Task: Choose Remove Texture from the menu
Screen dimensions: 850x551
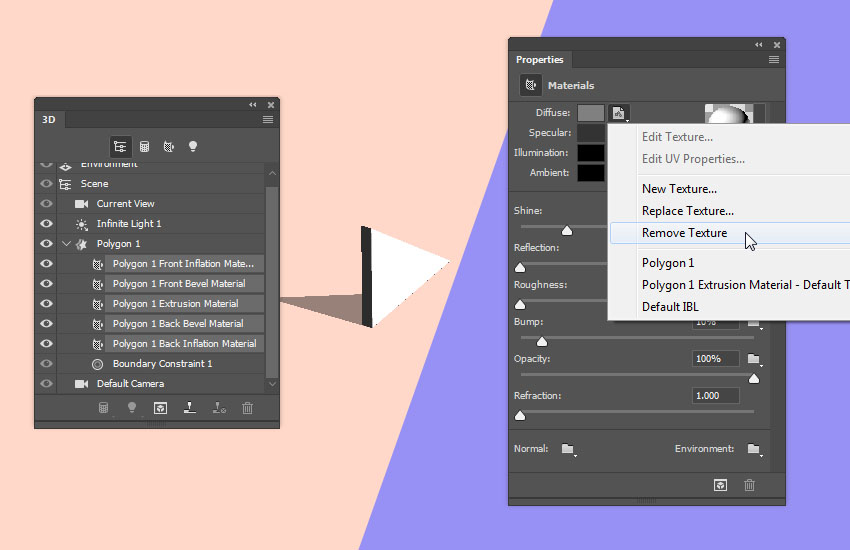Action: (729, 233)
